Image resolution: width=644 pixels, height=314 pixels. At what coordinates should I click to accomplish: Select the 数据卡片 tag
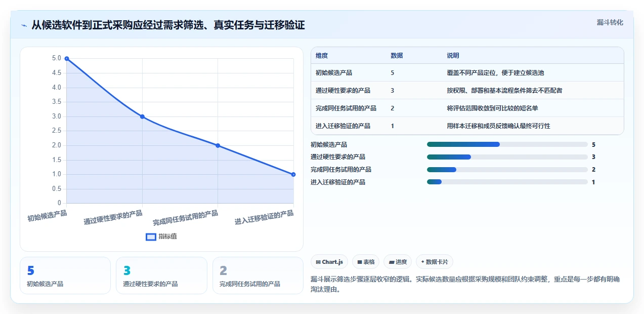pos(435,262)
